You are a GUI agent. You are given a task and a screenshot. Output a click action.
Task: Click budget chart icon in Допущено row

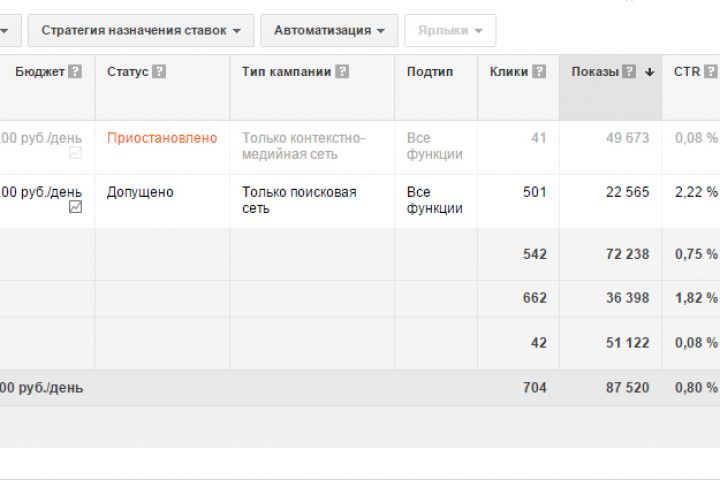coord(76,207)
